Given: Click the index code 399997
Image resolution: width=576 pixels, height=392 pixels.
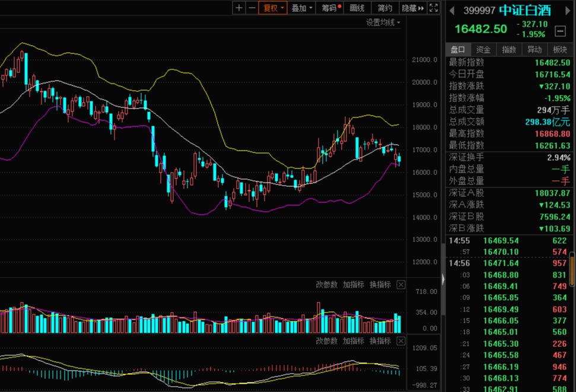Looking at the screenshot, I should pyautogui.click(x=479, y=11).
